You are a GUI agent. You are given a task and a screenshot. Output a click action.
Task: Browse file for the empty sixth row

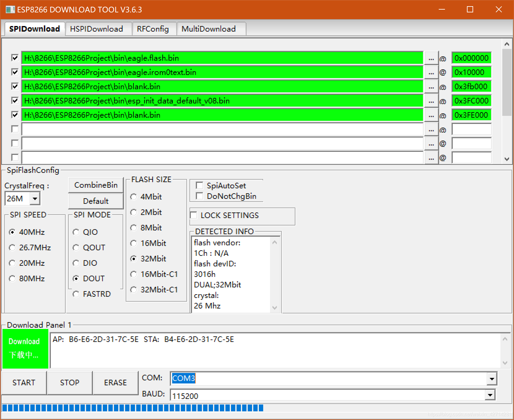pyautogui.click(x=431, y=129)
